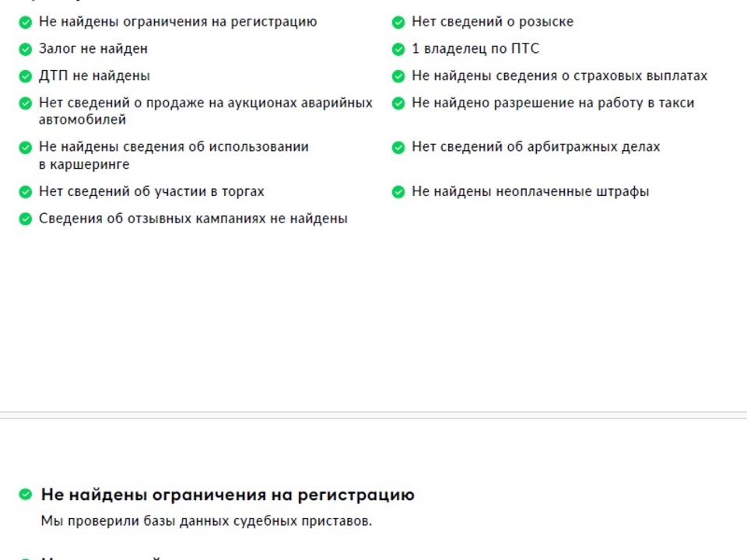Jump to "Не найдены сведения о страховых выплатах" text
The height and width of the screenshot is (560, 747).
559,75
